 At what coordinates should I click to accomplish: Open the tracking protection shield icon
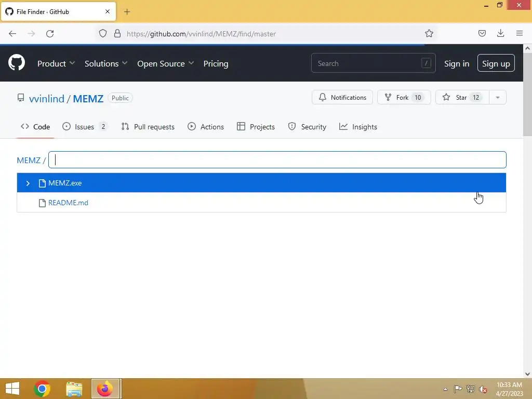103,34
